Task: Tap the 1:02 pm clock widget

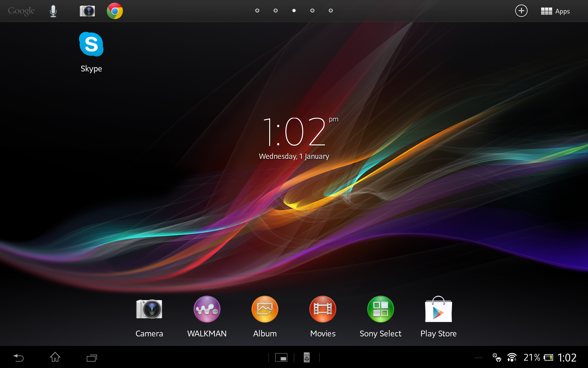Action: pos(300,132)
